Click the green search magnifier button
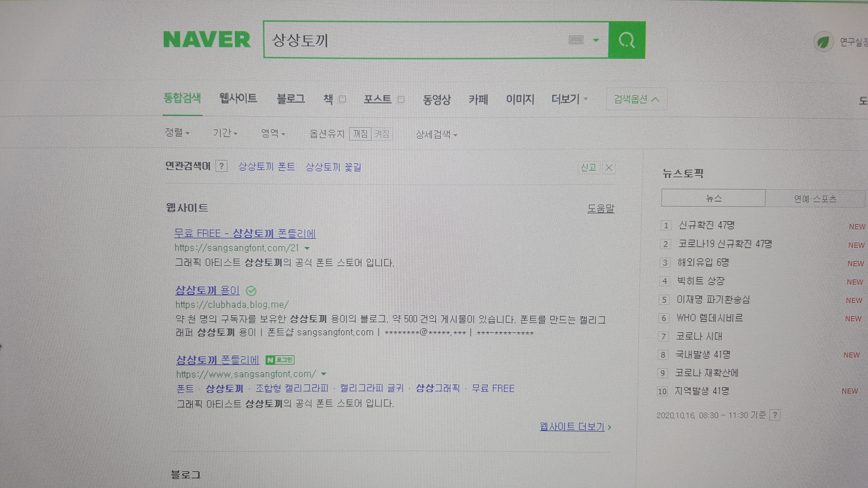 [x=627, y=40]
